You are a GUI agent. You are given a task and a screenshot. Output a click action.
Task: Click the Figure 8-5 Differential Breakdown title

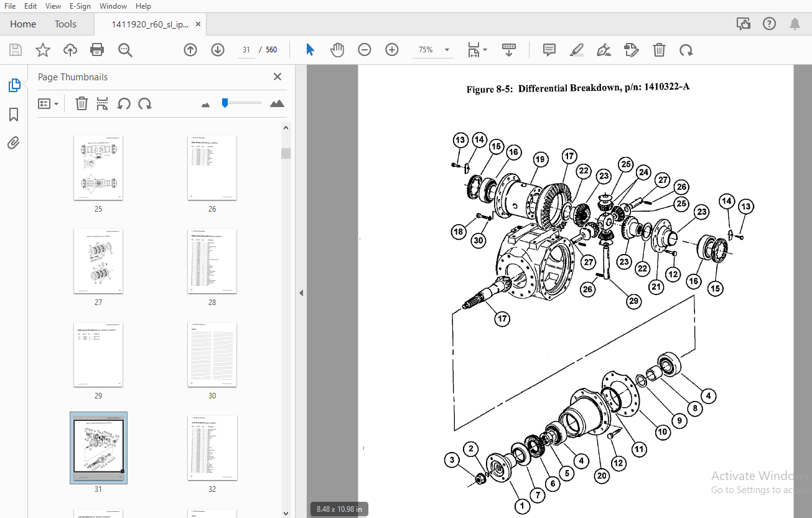(578, 88)
